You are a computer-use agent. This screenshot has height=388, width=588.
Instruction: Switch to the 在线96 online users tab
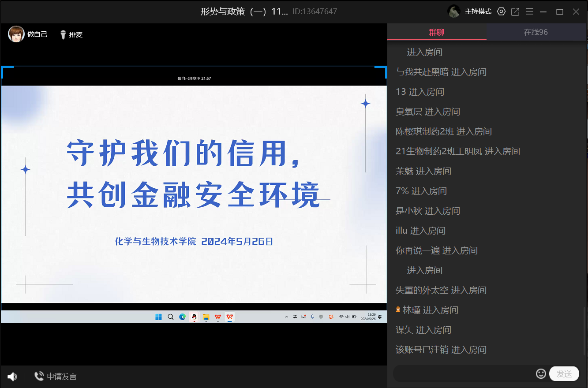pyautogui.click(x=536, y=32)
